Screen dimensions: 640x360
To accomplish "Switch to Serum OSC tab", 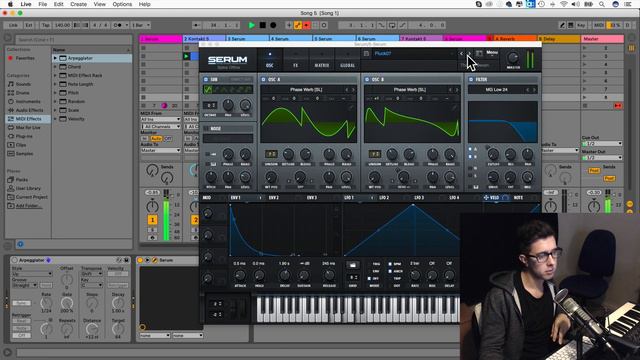I will click(x=270, y=60).
